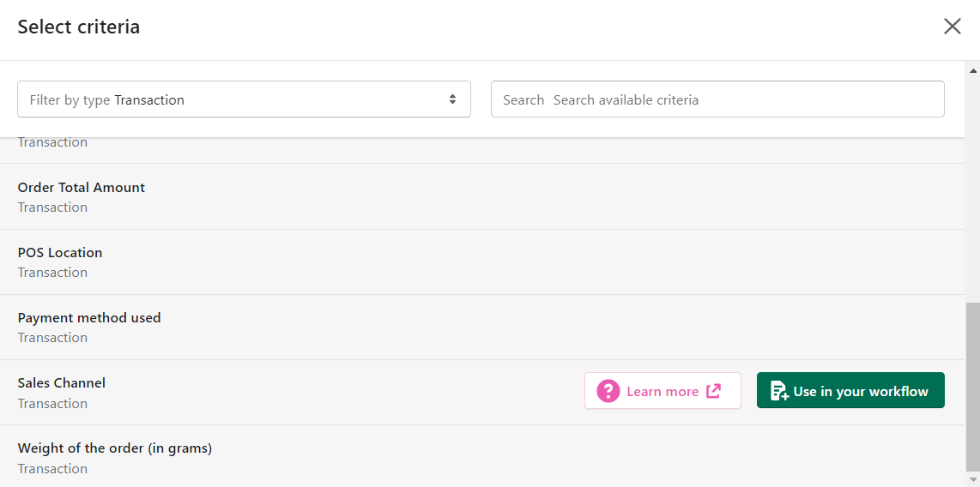Select the Order Total Amount criteria

pos(482,196)
